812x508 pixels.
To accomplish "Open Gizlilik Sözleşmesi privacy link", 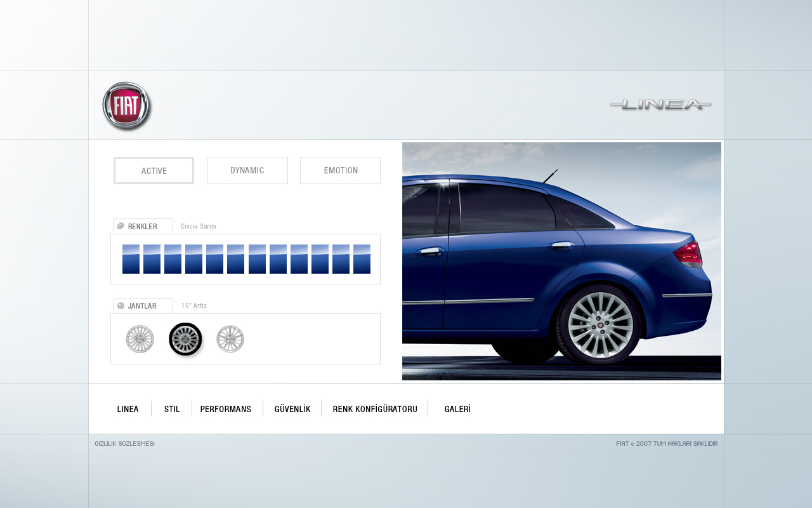I will tap(124, 444).
